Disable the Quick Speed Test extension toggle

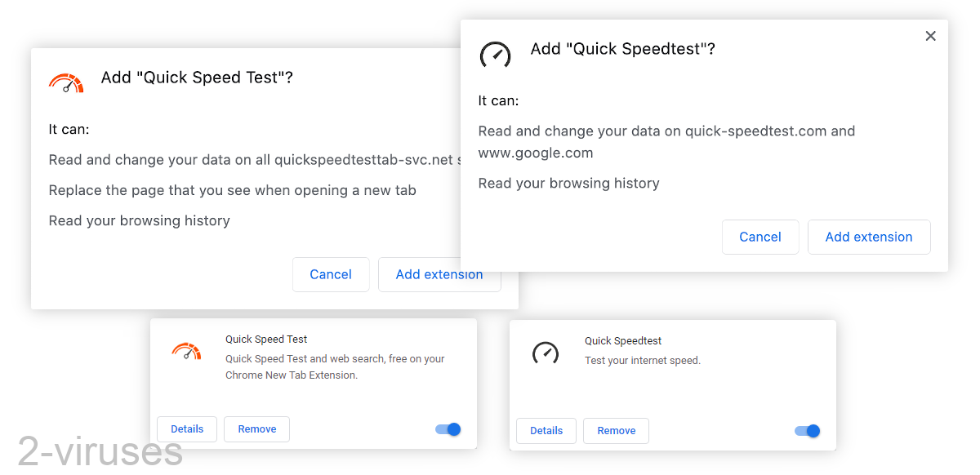click(x=448, y=428)
